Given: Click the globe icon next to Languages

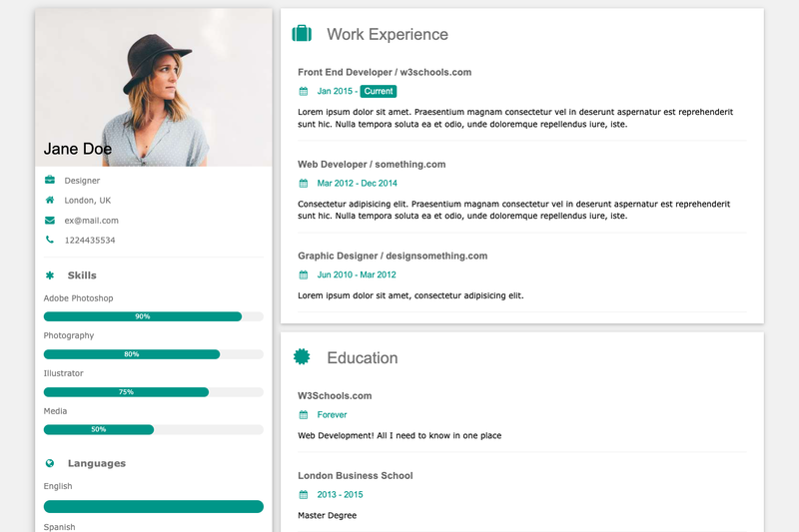Looking at the screenshot, I should (49, 463).
